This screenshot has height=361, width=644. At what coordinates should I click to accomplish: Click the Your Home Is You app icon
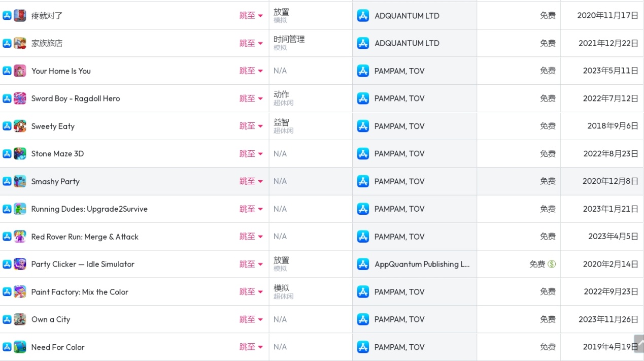(20, 71)
